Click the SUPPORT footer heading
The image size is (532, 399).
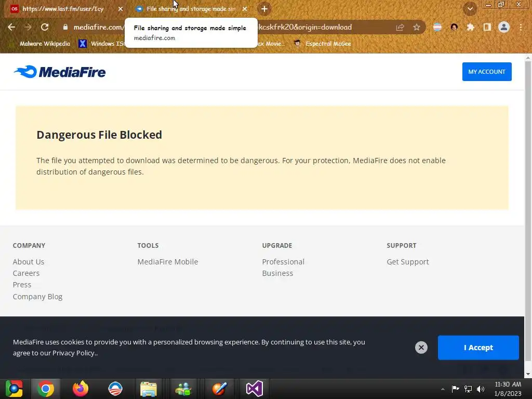(x=402, y=245)
